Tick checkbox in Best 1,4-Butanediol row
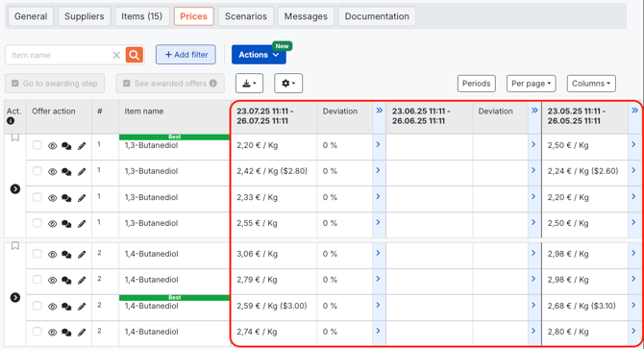This screenshot has width=644, height=349. (37, 306)
